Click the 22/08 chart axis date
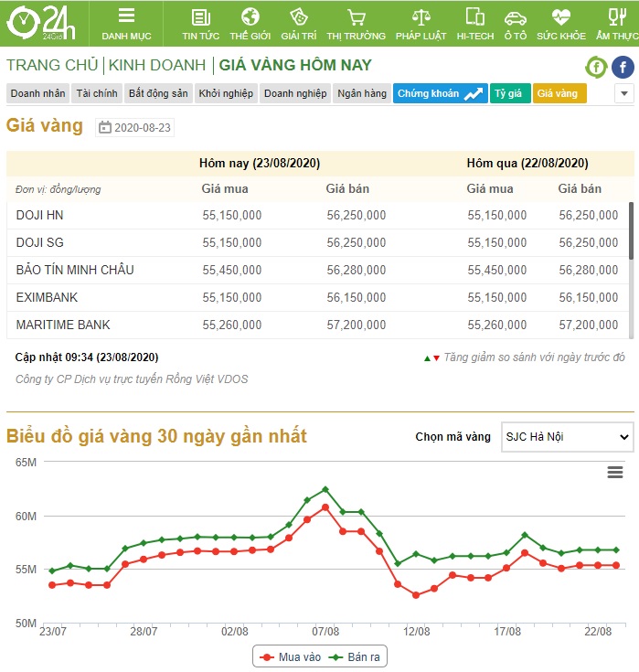The height and width of the screenshot is (672, 639). (598, 631)
